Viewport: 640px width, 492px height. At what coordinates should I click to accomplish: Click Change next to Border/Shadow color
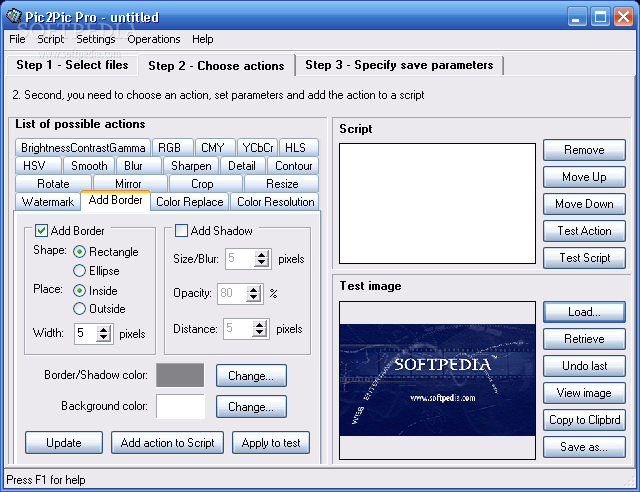pos(251,376)
